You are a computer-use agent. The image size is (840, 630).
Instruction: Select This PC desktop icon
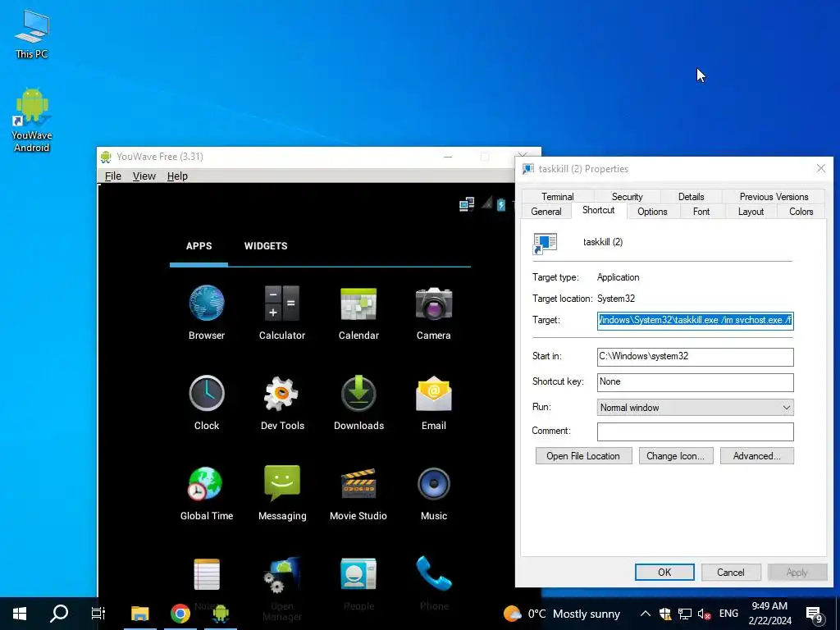(32, 33)
